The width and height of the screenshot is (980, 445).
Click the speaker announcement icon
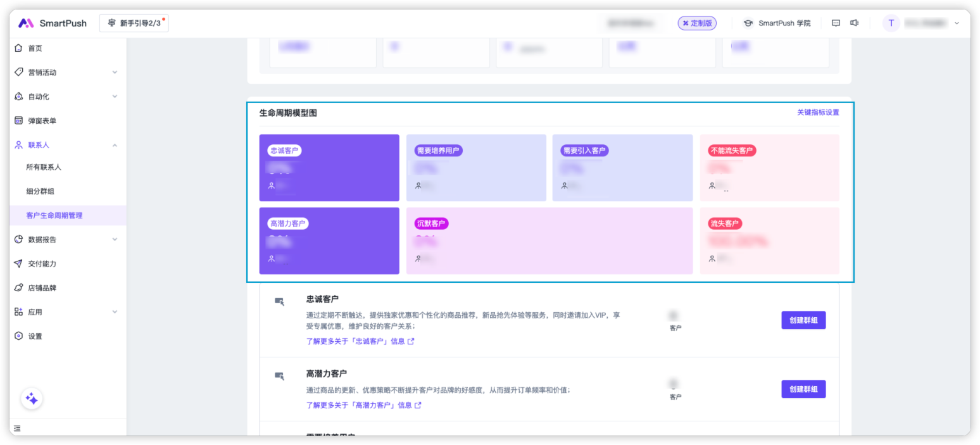[x=854, y=23]
